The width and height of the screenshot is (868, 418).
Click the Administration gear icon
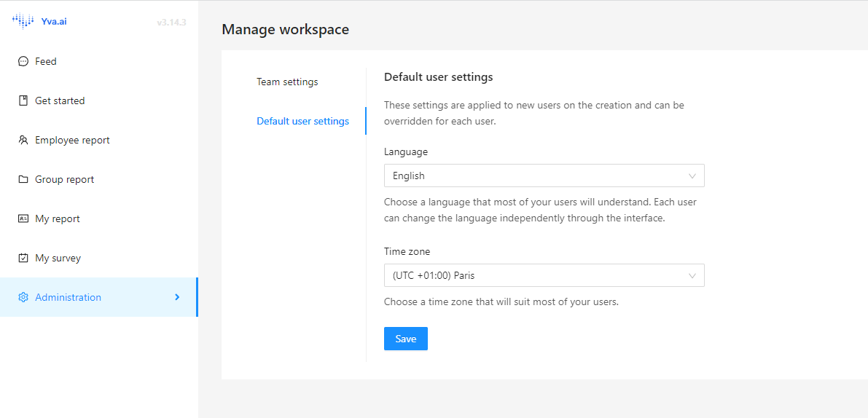pos(23,297)
